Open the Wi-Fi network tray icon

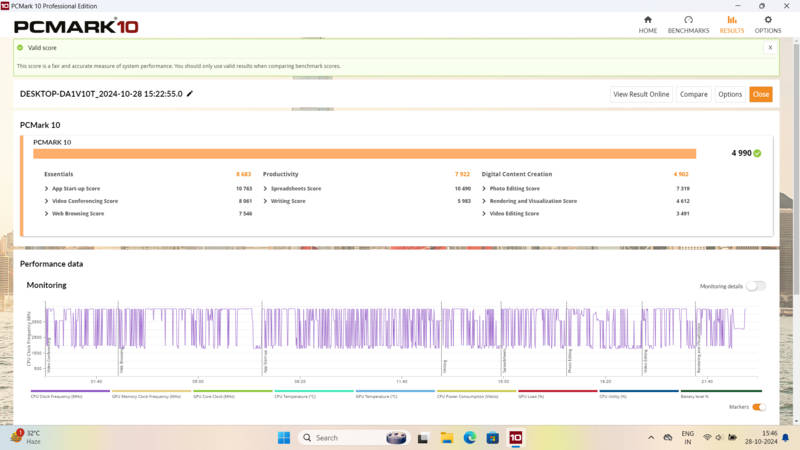tap(707, 437)
